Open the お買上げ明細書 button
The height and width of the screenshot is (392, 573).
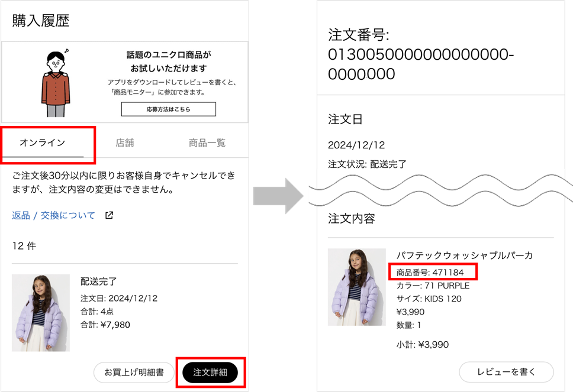click(x=134, y=372)
